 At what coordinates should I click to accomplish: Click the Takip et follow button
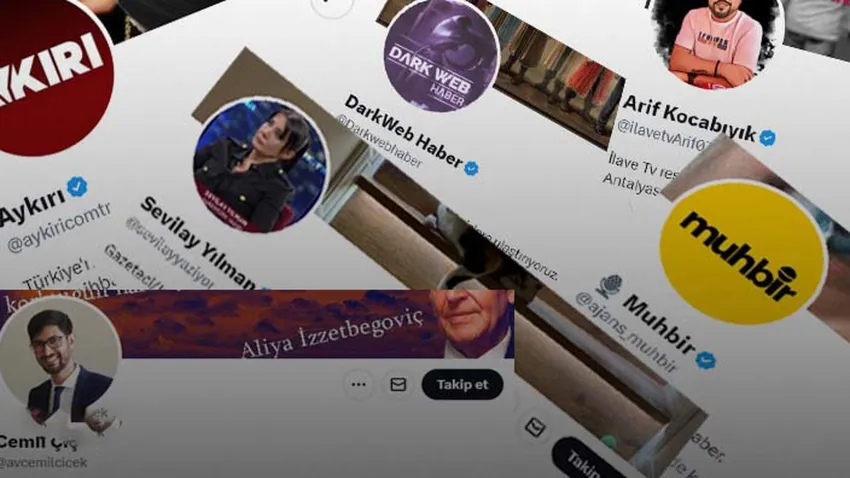click(462, 384)
